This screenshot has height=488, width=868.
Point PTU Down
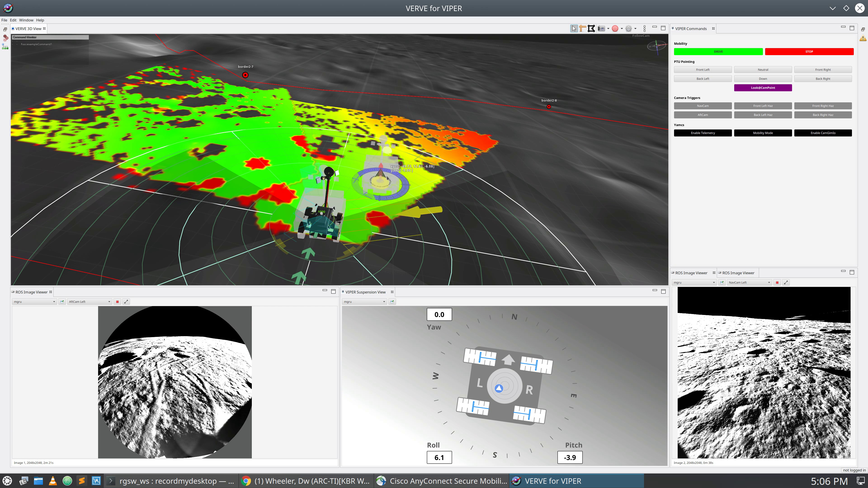(763, 79)
